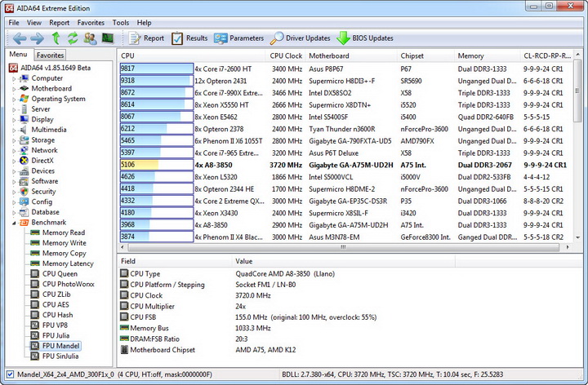The image size is (588, 385).
Task: Expand the Network tree node
Action: (14, 151)
